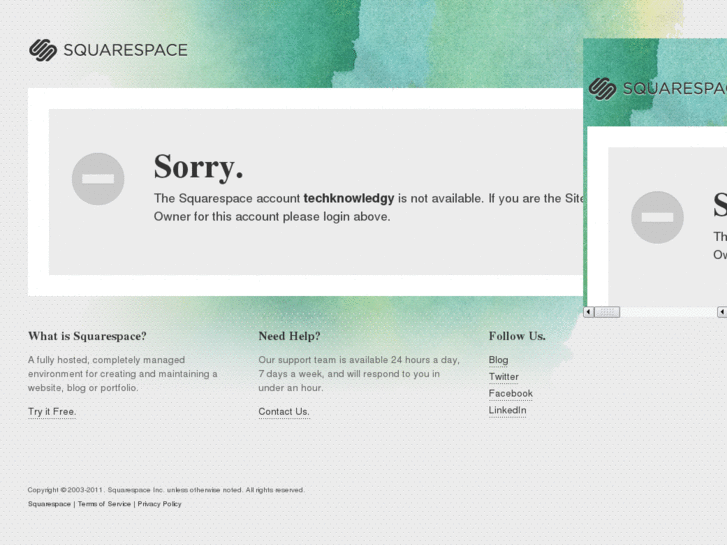Click the "Need Help?" heading
727x545 pixels.
[289, 336]
